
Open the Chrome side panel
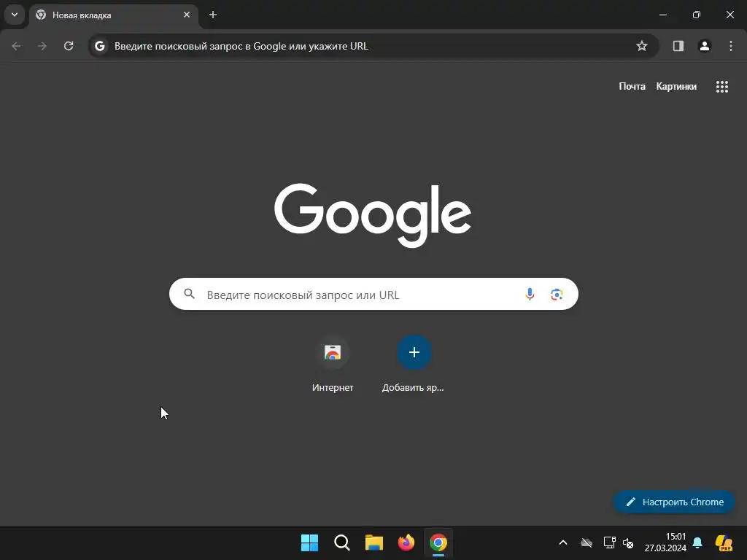click(678, 46)
